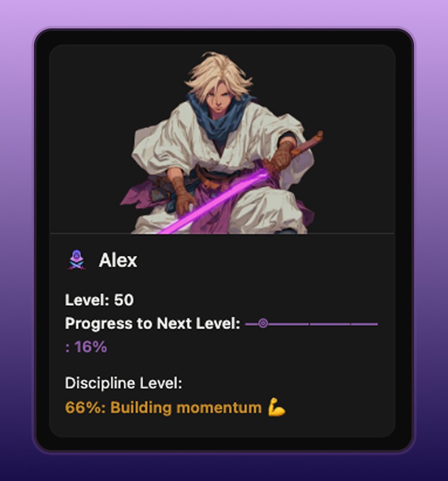Image resolution: width=448 pixels, height=481 pixels.
Task: Click the Discipline Level heading
Action: point(124,383)
